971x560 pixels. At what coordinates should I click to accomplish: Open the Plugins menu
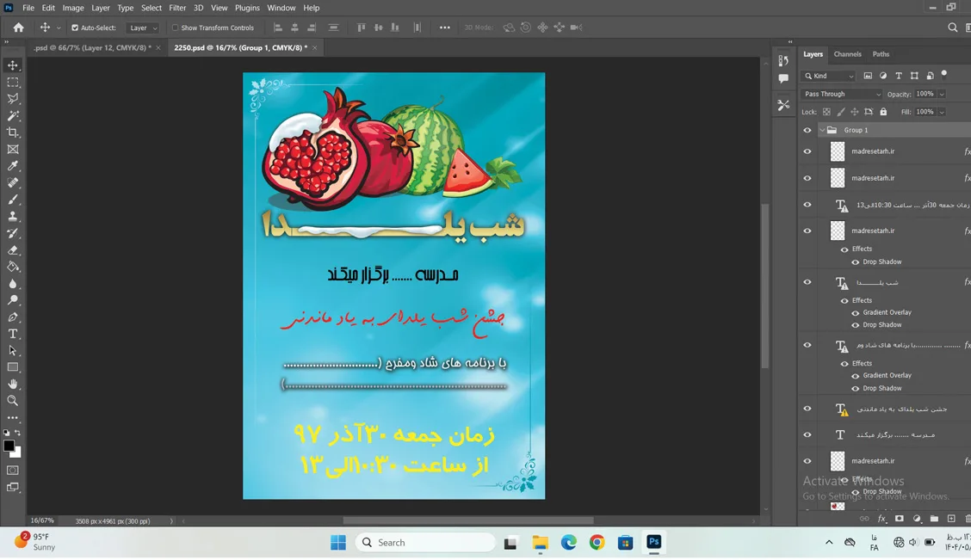click(x=247, y=8)
